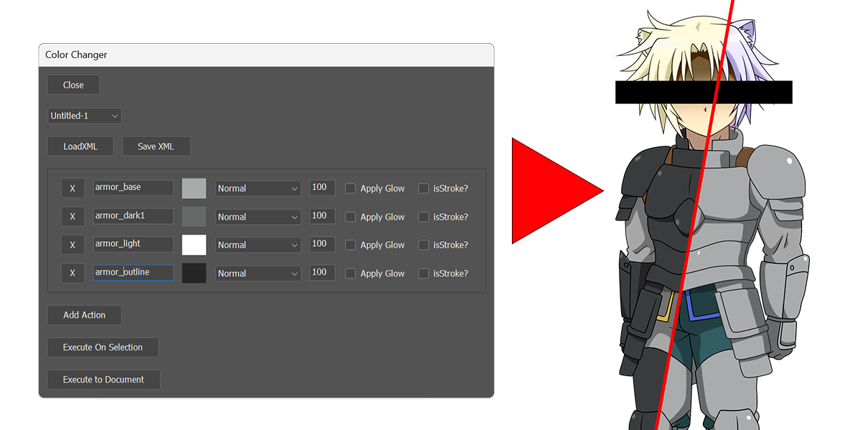Run Execute On Selection
This screenshot has height=430, width=868.
point(103,347)
